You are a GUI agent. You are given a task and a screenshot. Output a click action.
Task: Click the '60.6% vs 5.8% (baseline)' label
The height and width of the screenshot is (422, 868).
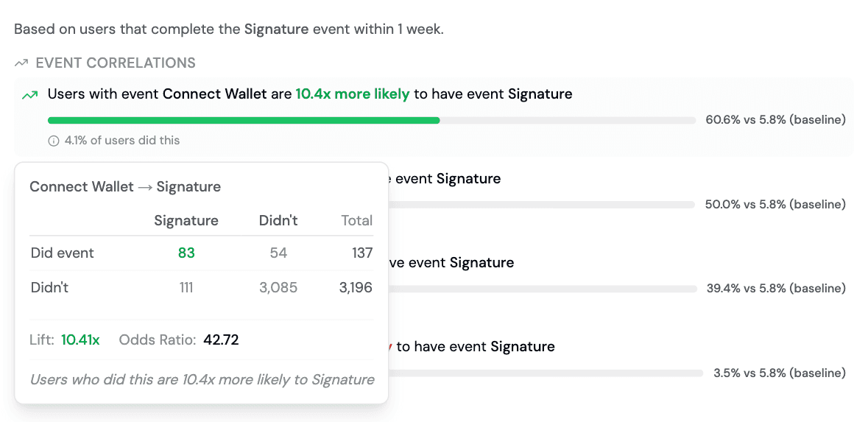click(775, 119)
